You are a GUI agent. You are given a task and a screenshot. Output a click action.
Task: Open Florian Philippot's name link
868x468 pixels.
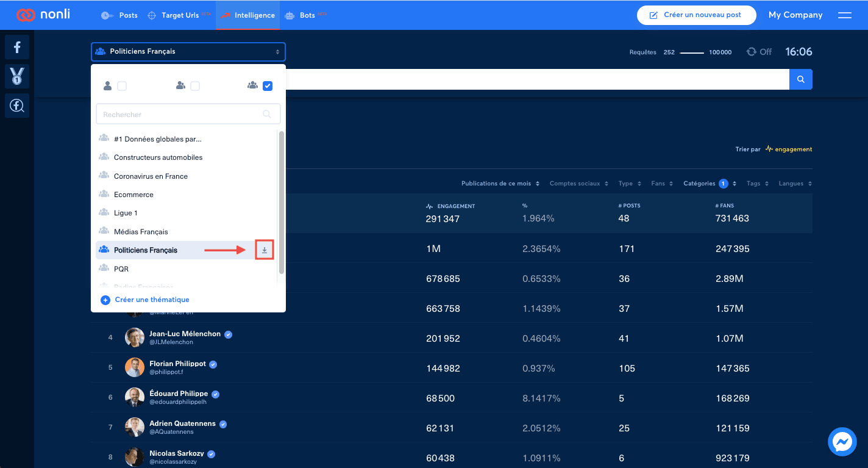178,364
